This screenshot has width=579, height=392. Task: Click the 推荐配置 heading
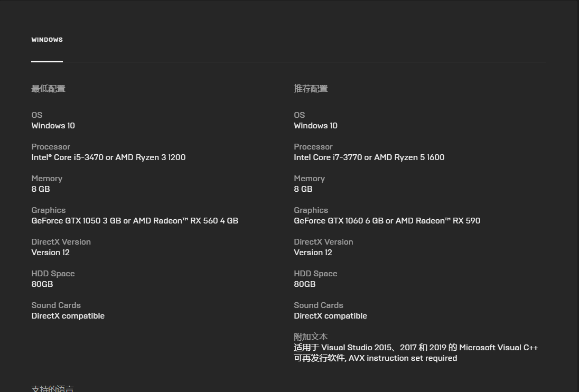(x=311, y=89)
